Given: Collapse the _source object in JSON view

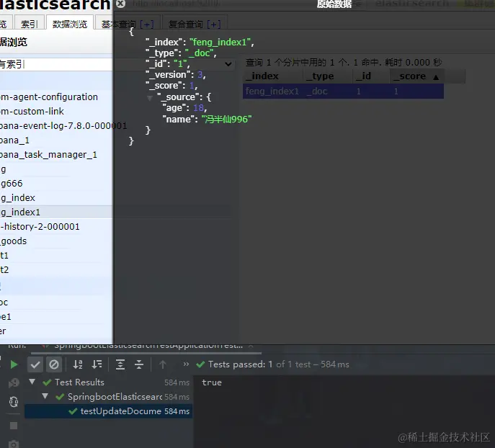Looking at the screenshot, I should coord(150,98).
